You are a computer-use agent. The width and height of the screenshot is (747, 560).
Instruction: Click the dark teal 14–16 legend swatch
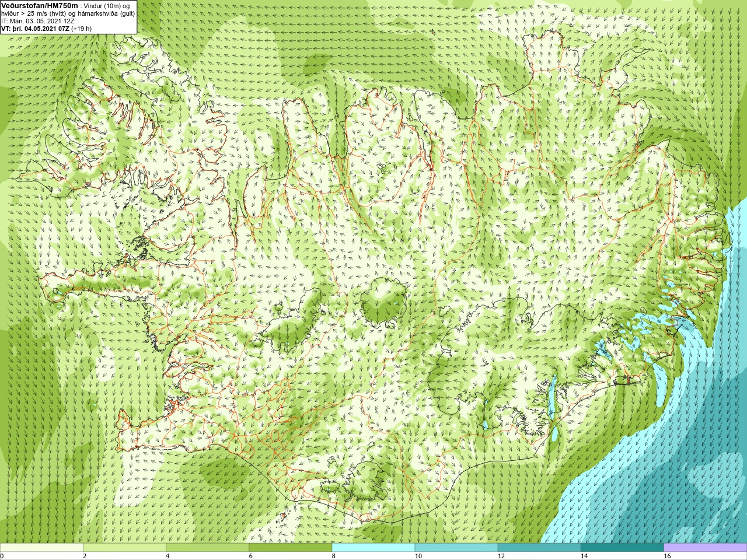pos(622,548)
